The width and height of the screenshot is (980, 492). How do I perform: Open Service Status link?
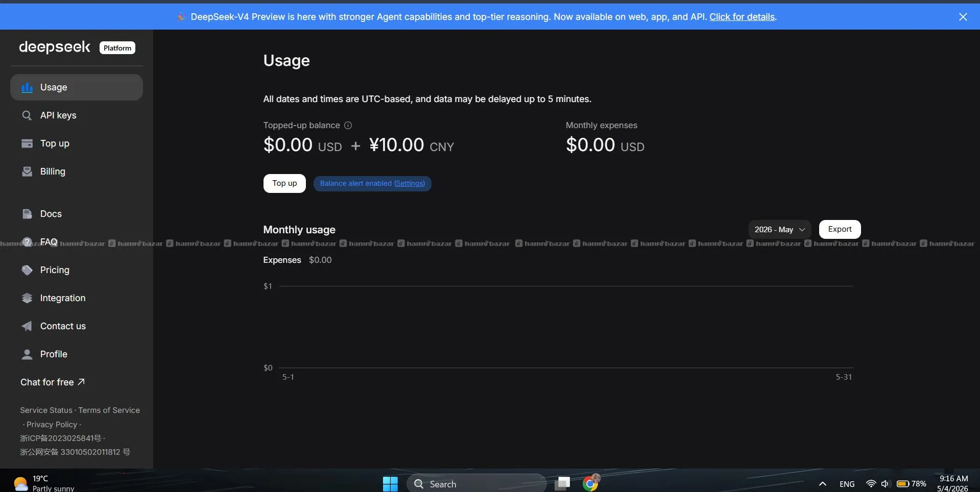pyautogui.click(x=46, y=410)
